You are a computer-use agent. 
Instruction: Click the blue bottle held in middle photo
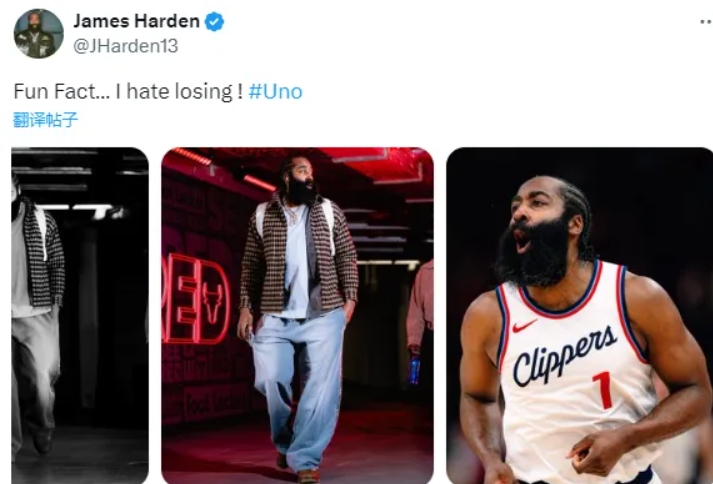coord(414,370)
